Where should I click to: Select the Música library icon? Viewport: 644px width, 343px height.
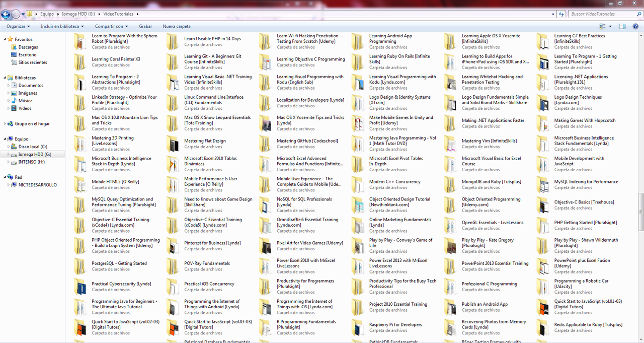(x=14, y=101)
